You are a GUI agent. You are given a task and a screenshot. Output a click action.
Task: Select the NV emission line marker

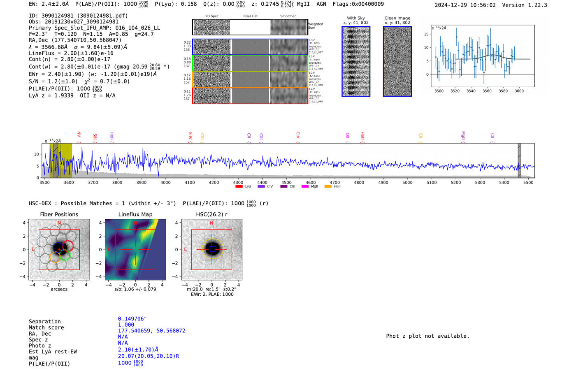(79, 135)
